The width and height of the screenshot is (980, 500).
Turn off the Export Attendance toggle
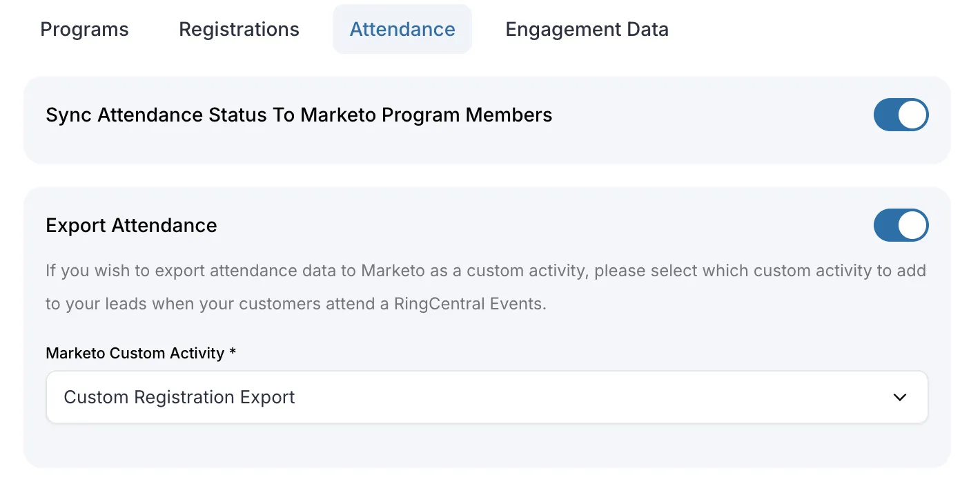click(x=901, y=225)
